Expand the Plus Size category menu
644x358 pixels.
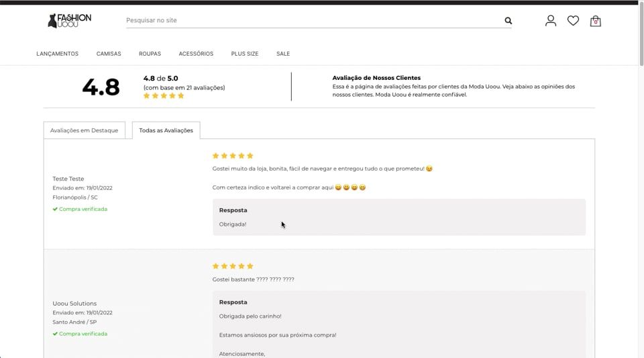(x=245, y=54)
